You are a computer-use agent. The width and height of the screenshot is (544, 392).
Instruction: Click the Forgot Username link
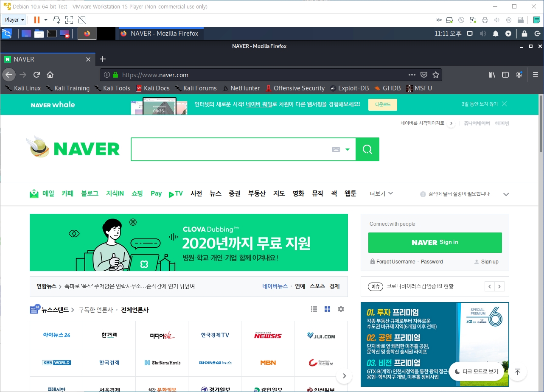396,262
